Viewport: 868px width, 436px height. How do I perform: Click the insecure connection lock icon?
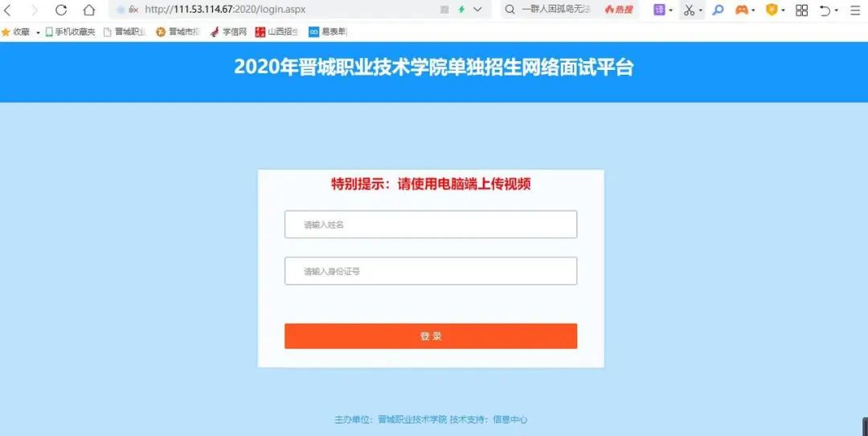[133, 10]
